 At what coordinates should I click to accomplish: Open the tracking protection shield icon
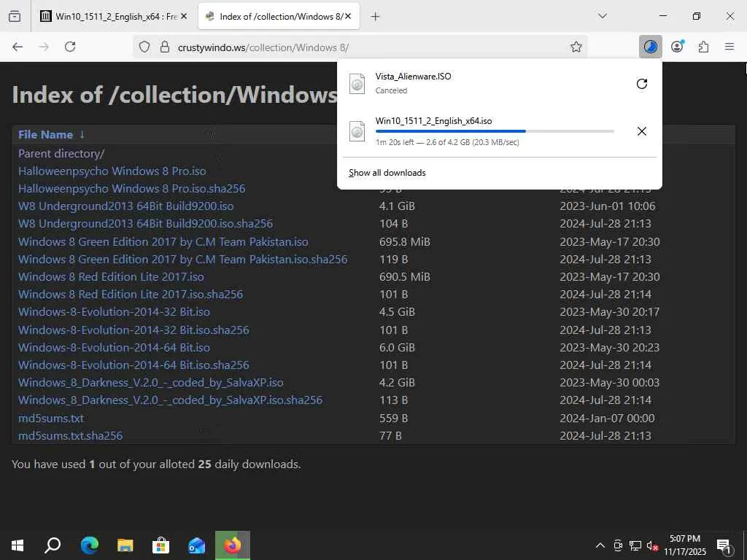tap(144, 47)
